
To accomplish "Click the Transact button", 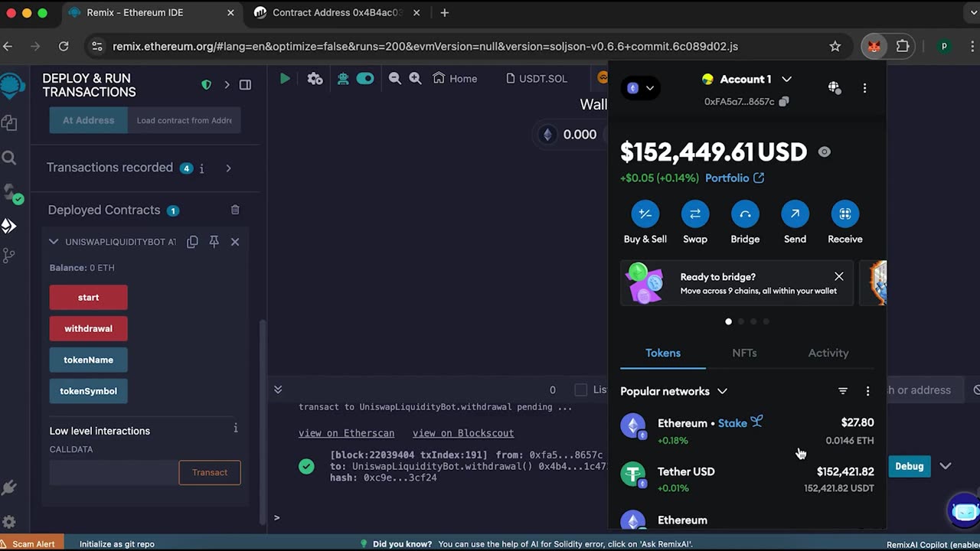I will tap(210, 473).
